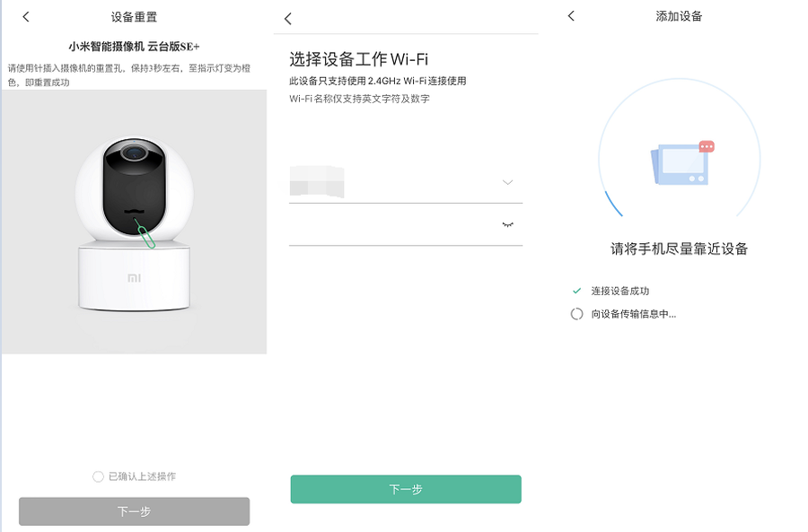Screen dimensions: 808x532
Task: Click the 添加设备 page title
Action: click(x=679, y=16)
